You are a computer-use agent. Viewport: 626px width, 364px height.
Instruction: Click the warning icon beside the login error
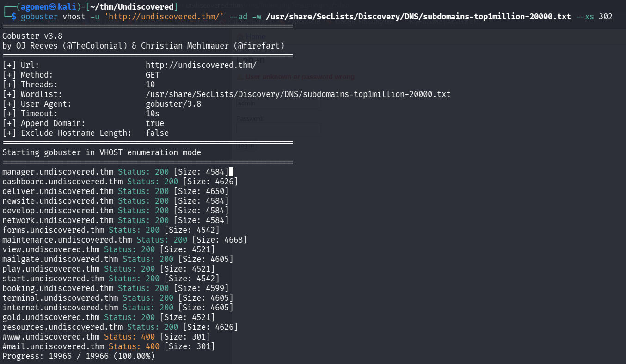[239, 77]
